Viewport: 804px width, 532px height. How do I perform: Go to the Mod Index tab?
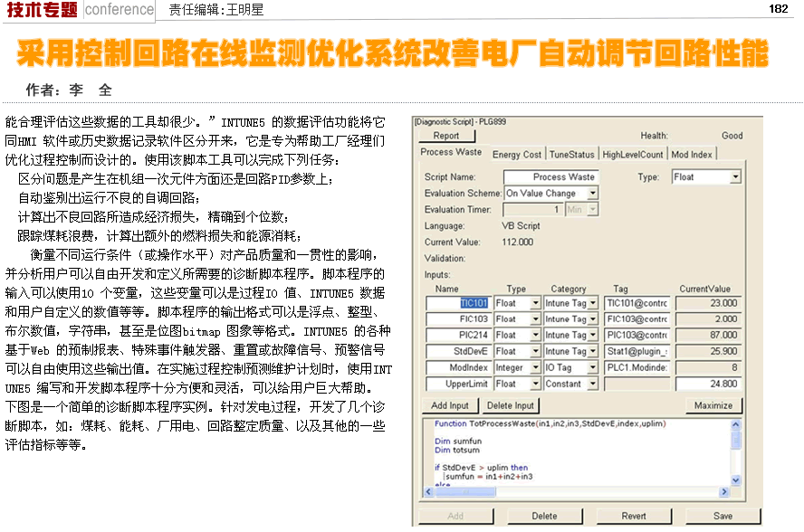tap(692, 155)
